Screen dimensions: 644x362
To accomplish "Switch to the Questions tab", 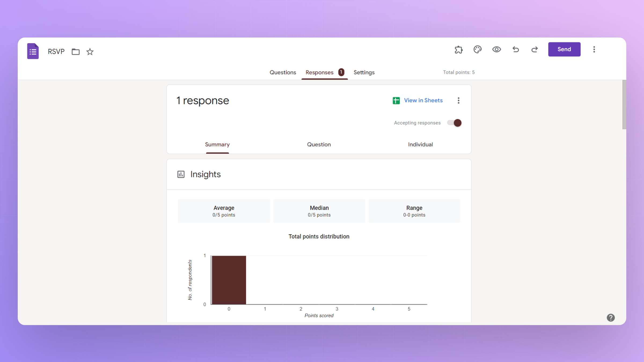I will (x=283, y=72).
